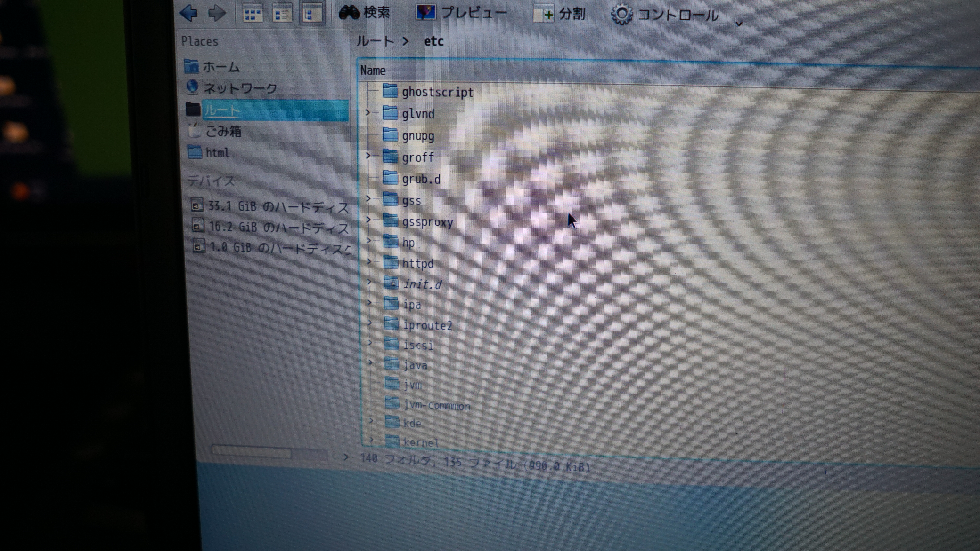
Task: Expand the groff folder
Action: 368,156
